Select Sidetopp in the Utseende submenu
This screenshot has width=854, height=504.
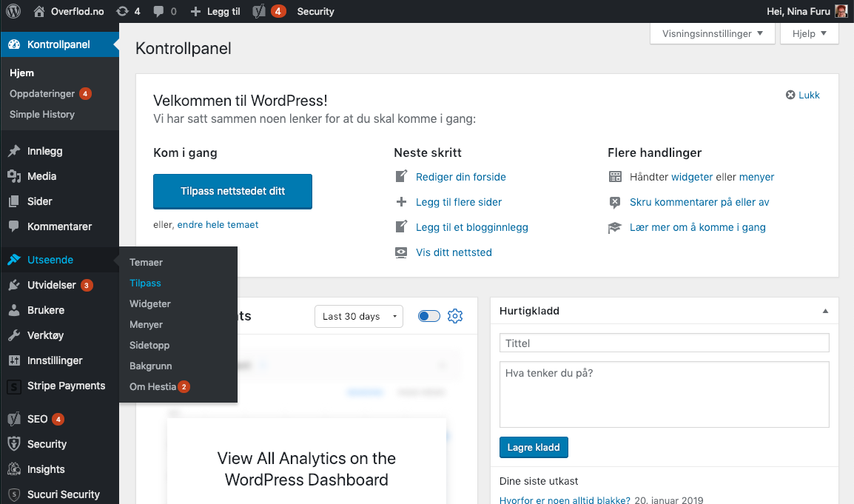pos(149,345)
